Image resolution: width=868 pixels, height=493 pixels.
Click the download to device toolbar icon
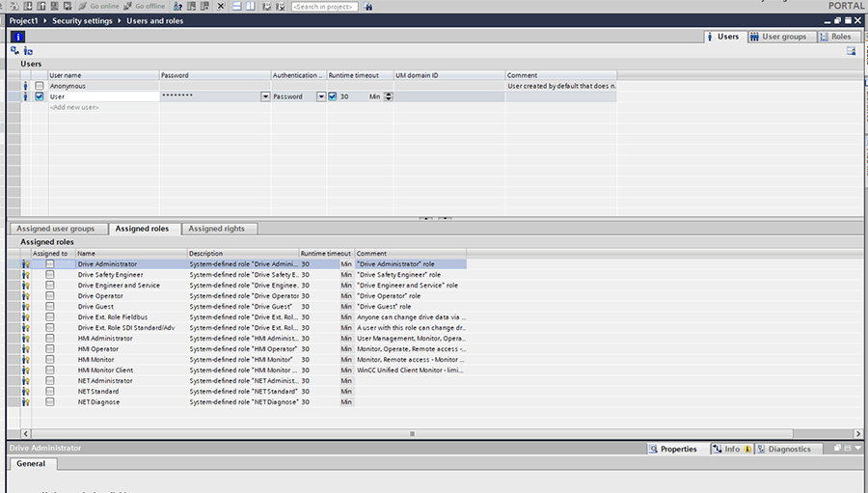pos(29,6)
